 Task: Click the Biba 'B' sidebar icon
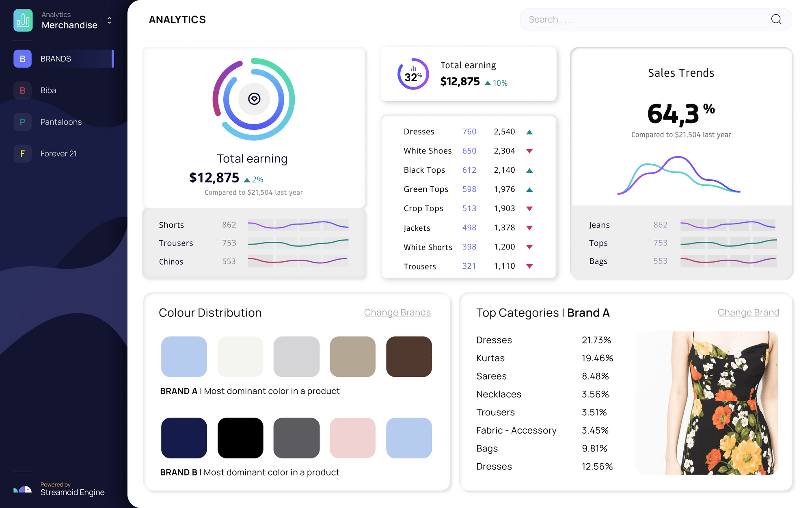coord(23,90)
